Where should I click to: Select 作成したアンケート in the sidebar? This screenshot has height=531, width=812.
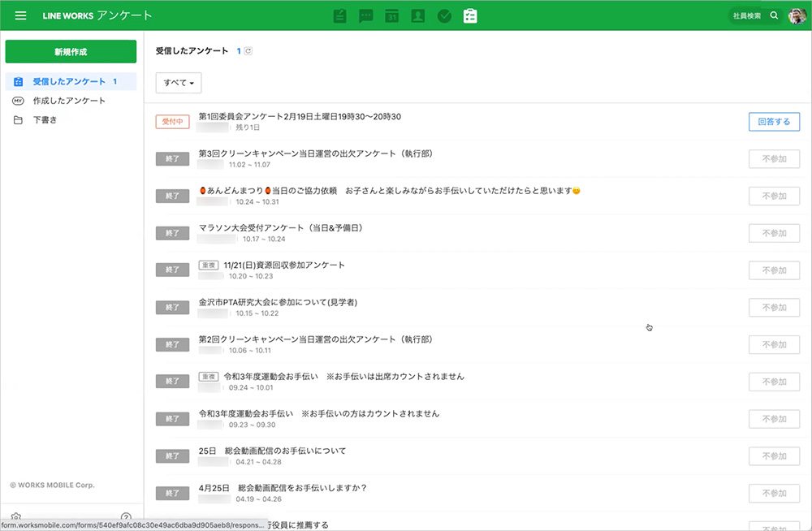click(x=69, y=101)
